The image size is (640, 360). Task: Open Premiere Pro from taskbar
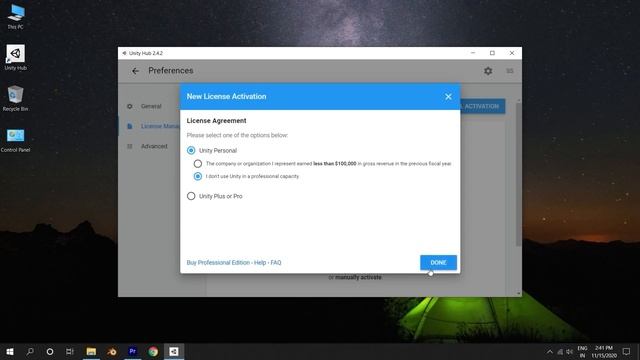tap(132, 351)
